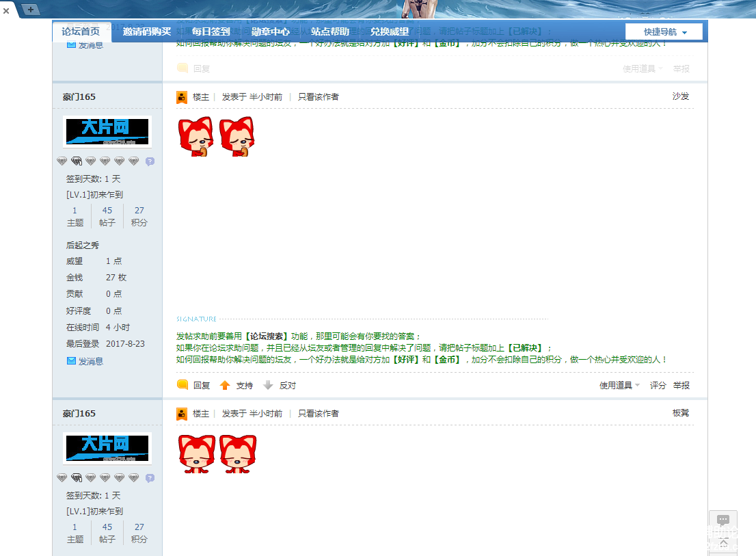The image size is (756, 556).
Task: Open 帖子 count 45 in 板凳 sidebar
Action: coord(107,527)
